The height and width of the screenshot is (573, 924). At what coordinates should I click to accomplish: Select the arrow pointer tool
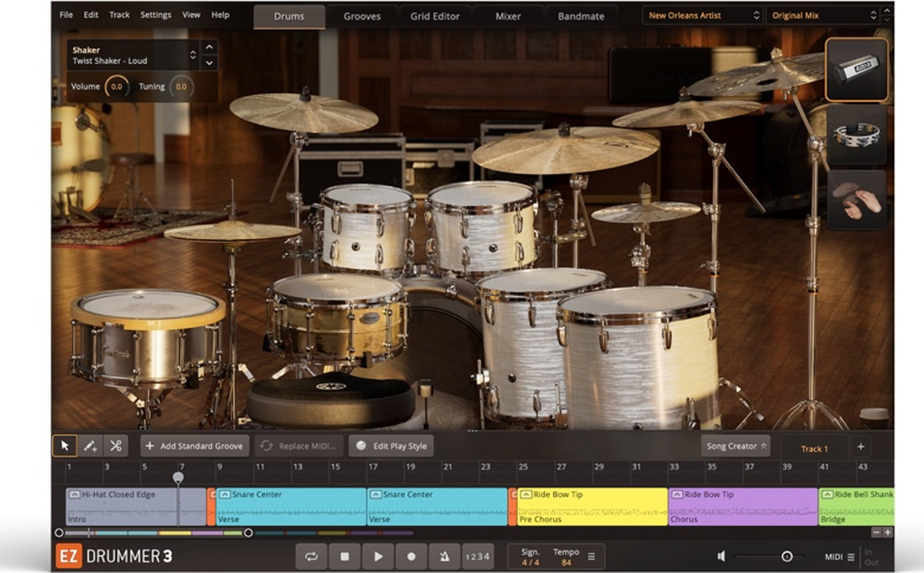64,446
